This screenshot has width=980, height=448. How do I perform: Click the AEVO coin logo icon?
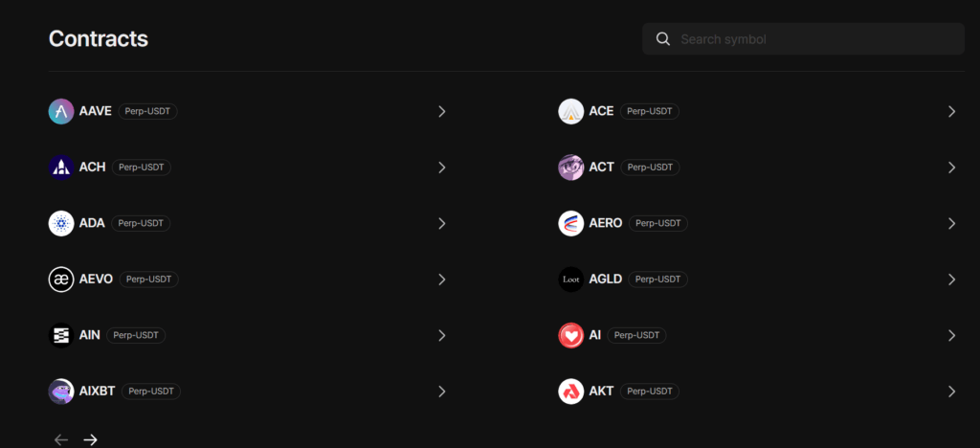click(61, 280)
